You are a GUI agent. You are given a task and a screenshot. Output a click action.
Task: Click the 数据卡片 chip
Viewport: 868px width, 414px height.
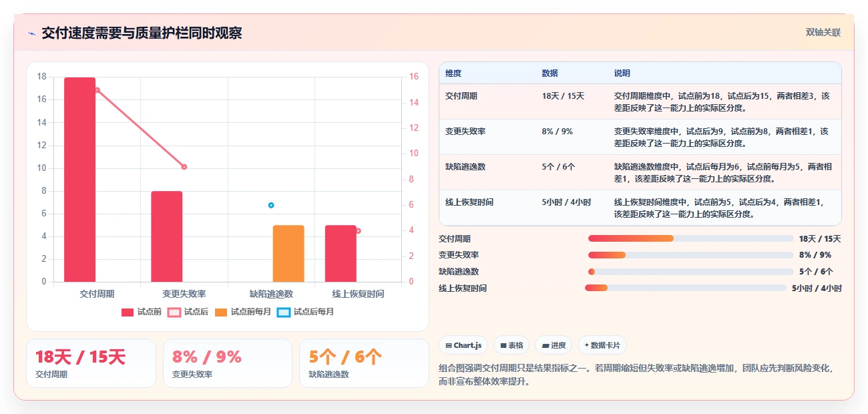602,345
